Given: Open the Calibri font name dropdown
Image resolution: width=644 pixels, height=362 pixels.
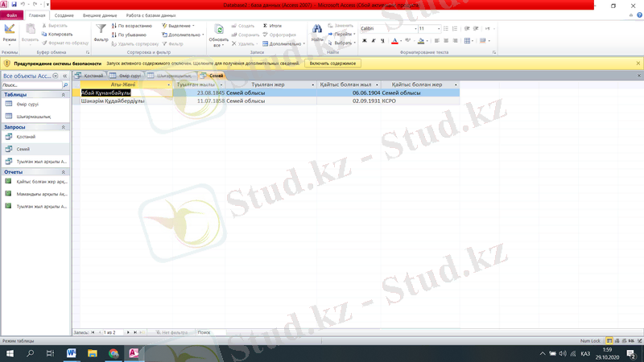Looking at the screenshot, I should 415,29.
